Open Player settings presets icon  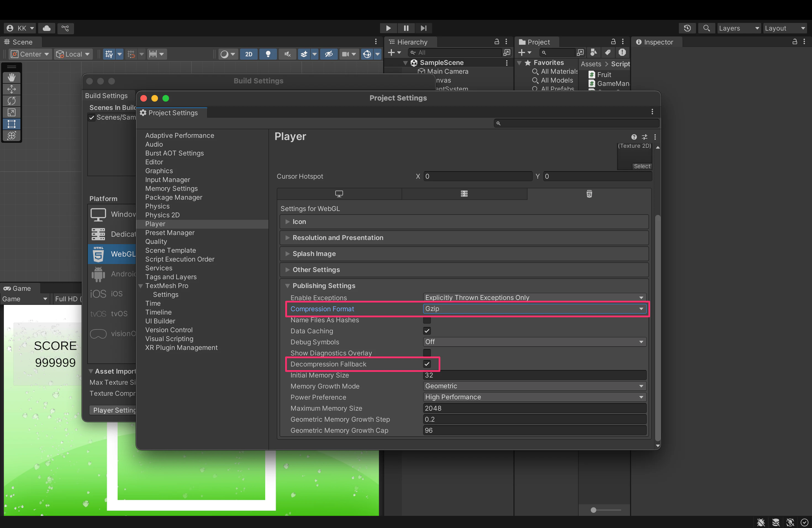point(644,137)
